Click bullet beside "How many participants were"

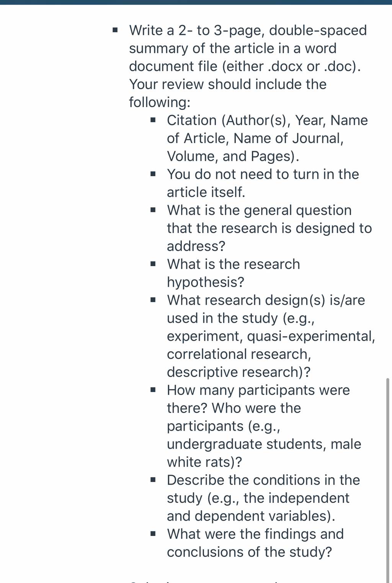click(x=153, y=390)
